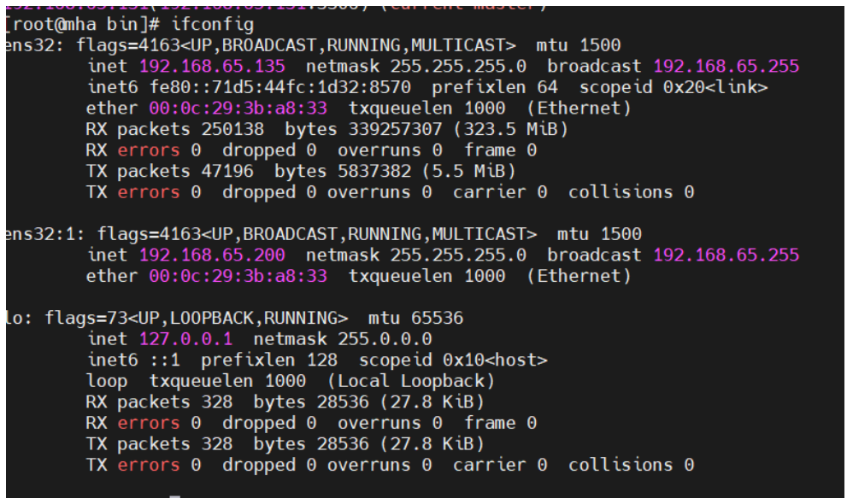
Task: Click the lo interface name label
Action: pos(15,319)
